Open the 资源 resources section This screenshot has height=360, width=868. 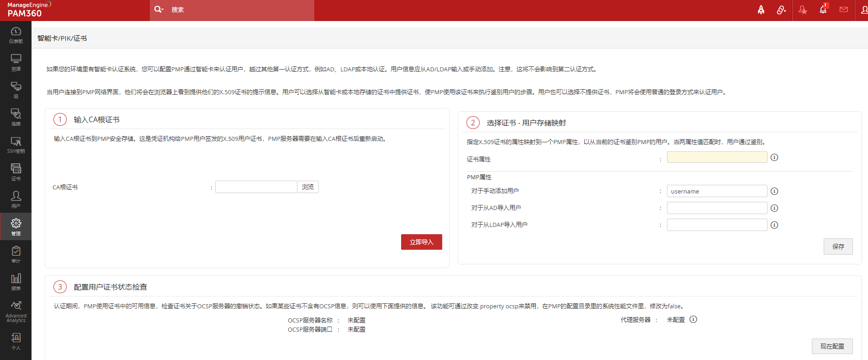[16, 62]
